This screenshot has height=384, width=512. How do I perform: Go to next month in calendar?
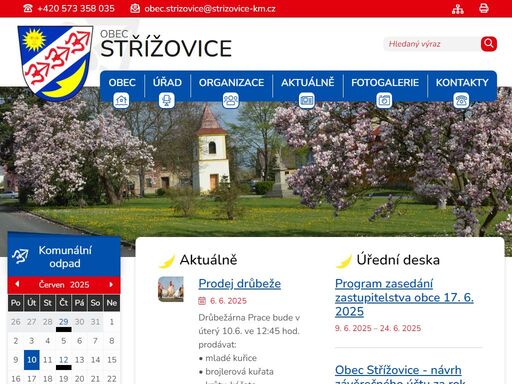point(111,284)
